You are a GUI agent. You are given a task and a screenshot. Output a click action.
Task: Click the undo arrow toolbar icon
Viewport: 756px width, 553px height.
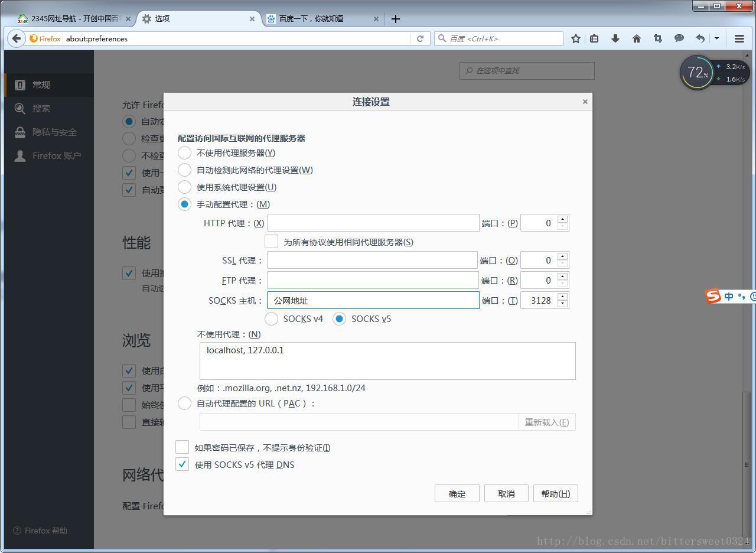click(x=700, y=38)
